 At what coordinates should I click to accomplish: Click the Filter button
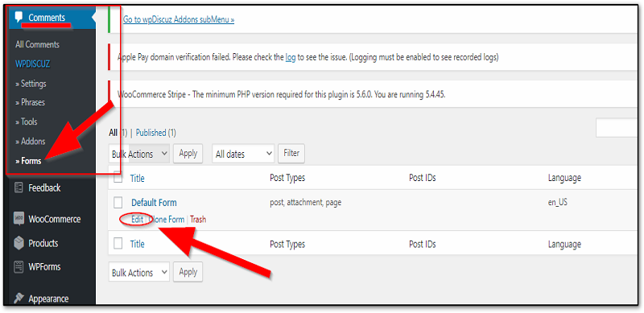point(291,154)
